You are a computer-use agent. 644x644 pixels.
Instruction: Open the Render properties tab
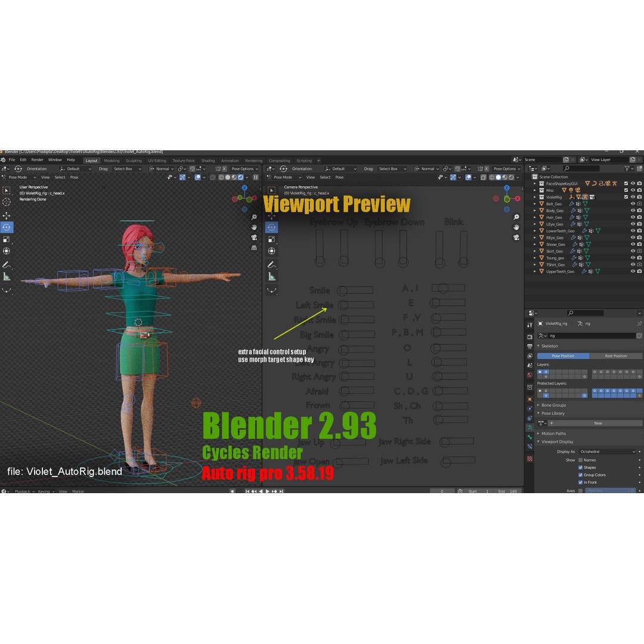pos(530,337)
